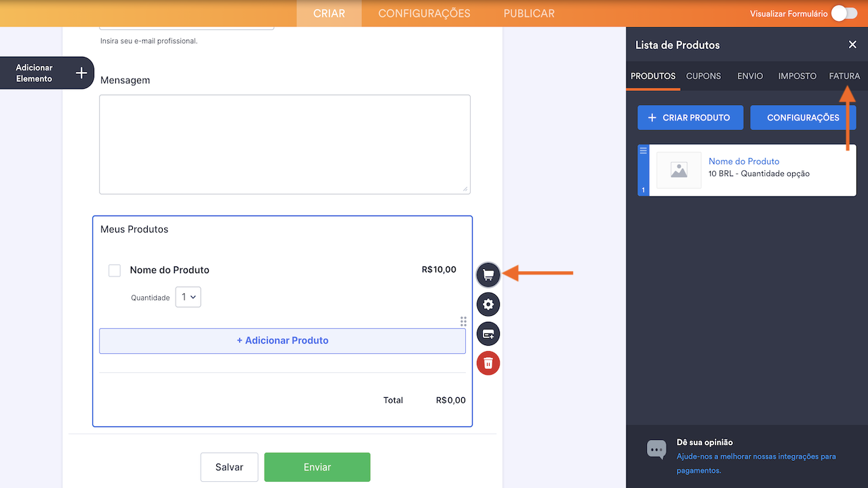This screenshot has height=488, width=868.
Task: Click the feedback speech bubble icon
Action: [x=656, y=449]
